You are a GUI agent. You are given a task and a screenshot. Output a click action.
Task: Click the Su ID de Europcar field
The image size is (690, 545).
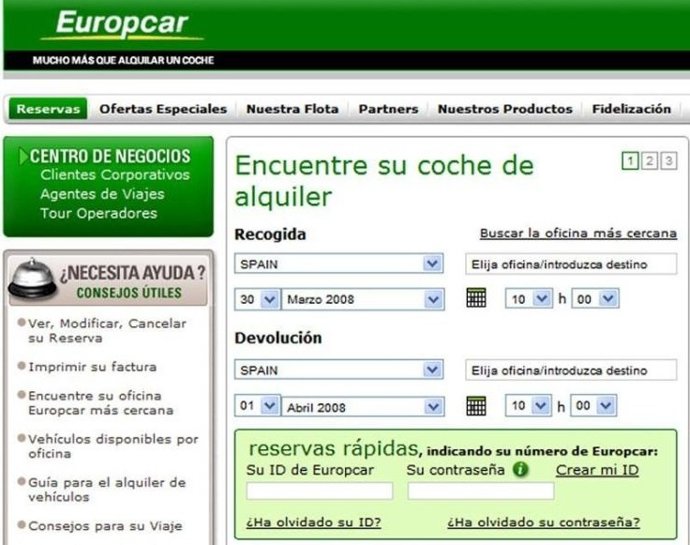319,491
